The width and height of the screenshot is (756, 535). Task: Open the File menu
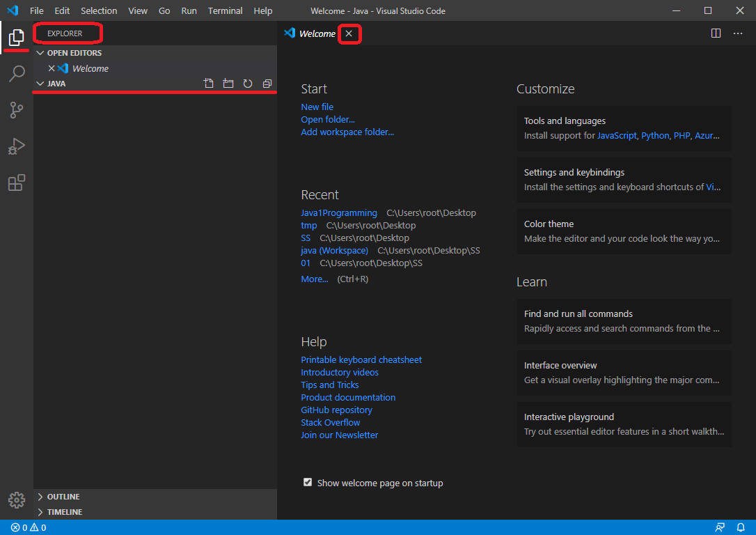(37, 10)
